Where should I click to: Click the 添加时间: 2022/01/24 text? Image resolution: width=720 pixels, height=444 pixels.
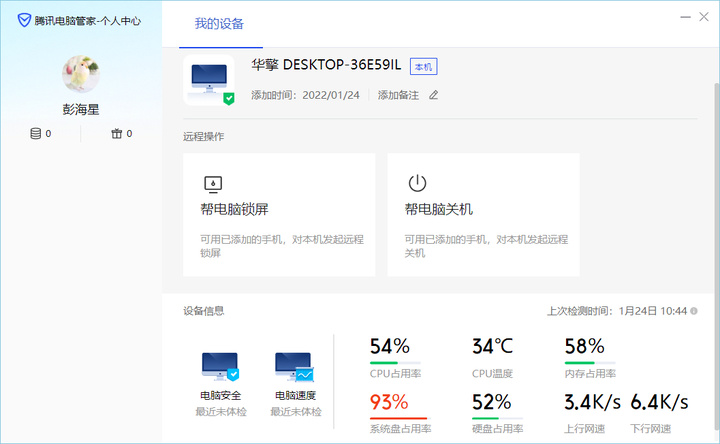[305, 95]
